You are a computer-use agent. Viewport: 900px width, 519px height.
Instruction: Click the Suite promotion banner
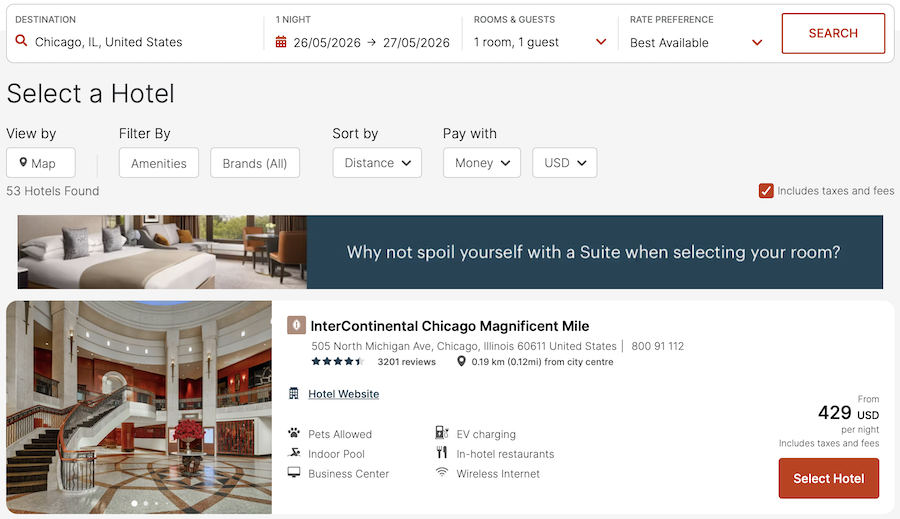point(450,252)
